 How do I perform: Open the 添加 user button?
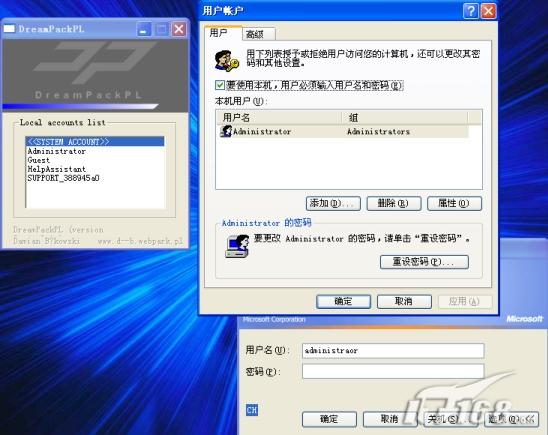[x=333, y=203]
